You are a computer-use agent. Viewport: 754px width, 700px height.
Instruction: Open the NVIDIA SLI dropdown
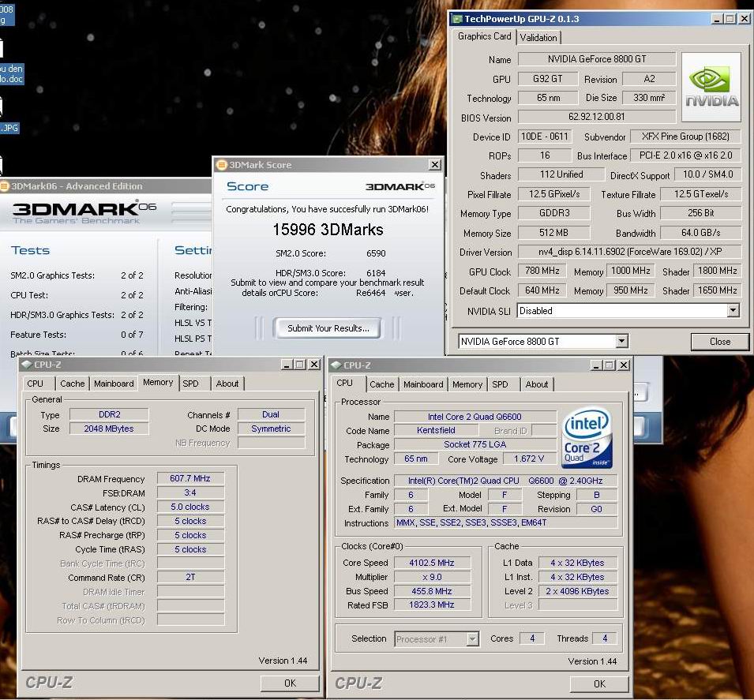(733, 311)
